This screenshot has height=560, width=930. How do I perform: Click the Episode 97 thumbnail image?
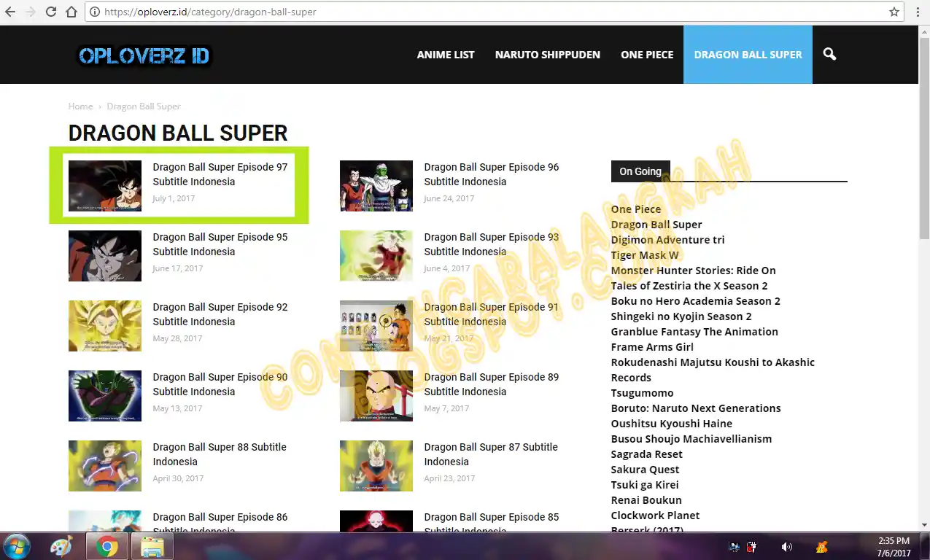(x=105, y=186)
